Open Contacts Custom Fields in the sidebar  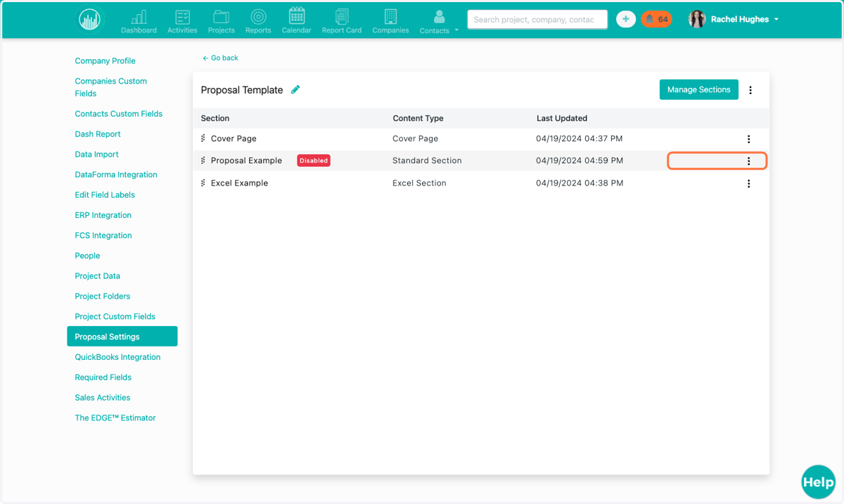pos(118,114)
